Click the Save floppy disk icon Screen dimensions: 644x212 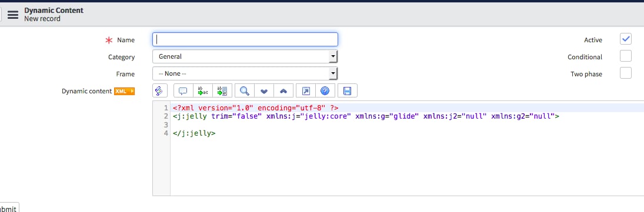(x=347, y=91)
